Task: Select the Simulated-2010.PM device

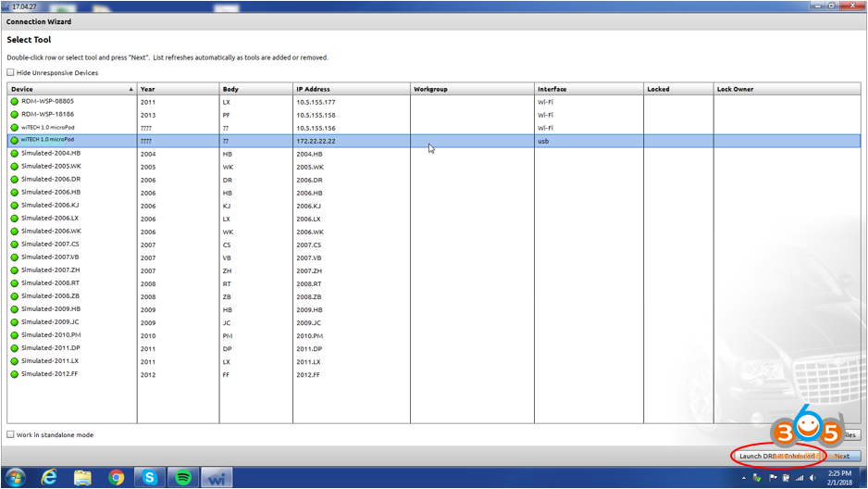Action: point(434,335)
